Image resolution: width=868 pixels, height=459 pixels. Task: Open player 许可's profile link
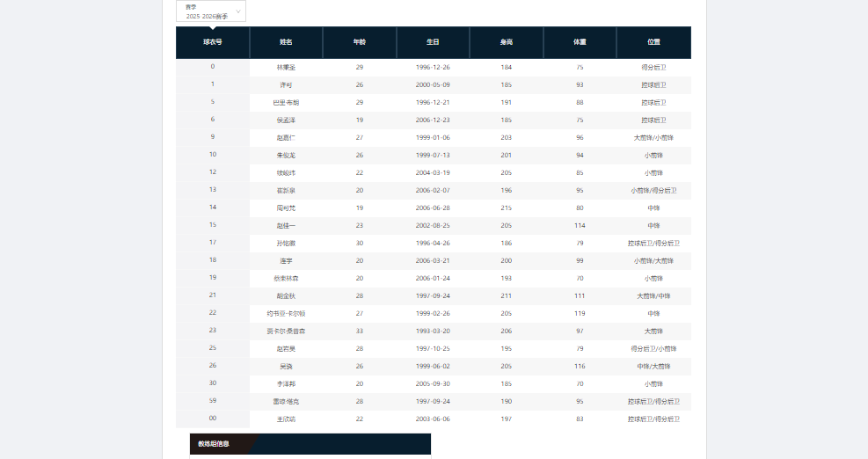(286, 85)
